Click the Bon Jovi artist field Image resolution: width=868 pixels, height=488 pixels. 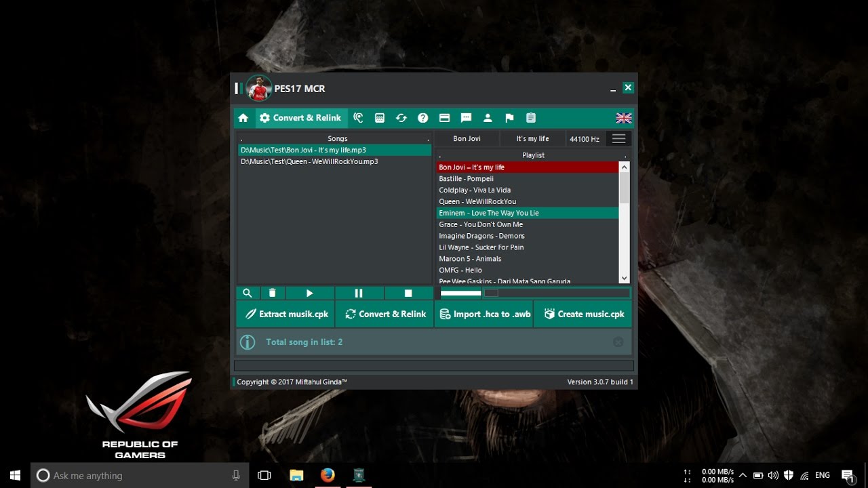(467, 138)
